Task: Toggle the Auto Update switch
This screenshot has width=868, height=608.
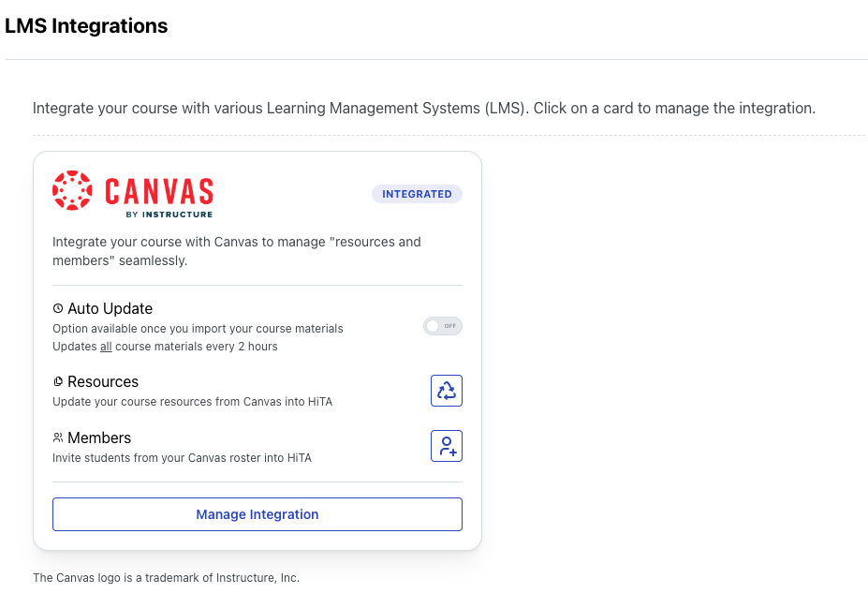Action: click(x=443, y=326)
